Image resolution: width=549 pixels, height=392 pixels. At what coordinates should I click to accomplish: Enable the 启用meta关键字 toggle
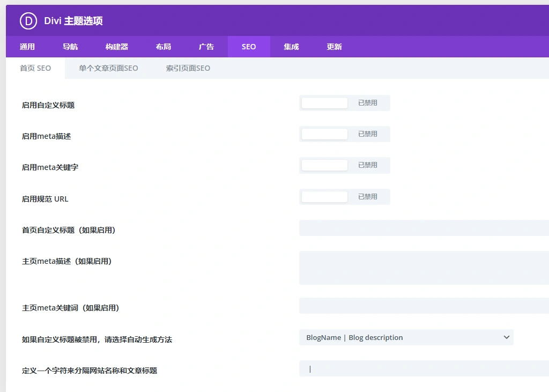pyautogui.click(x=324, y=165)
